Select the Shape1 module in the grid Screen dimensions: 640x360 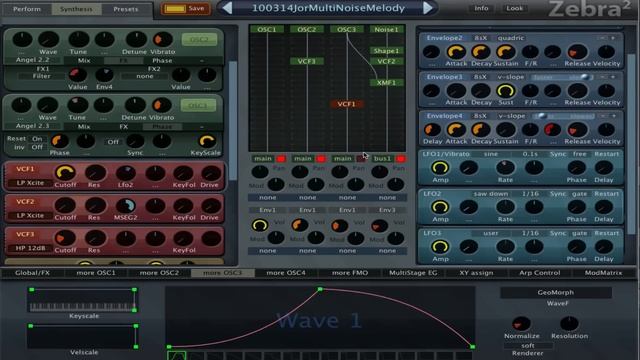click(386, 51)
